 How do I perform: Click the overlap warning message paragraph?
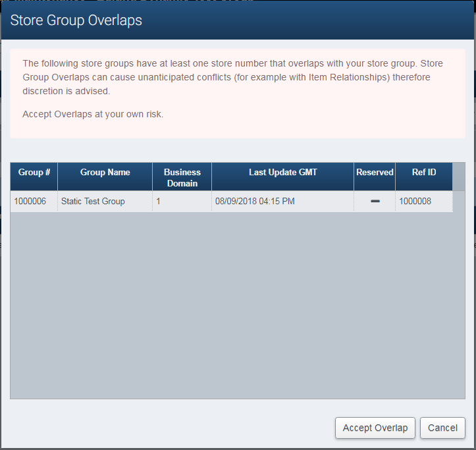(x=232, y=77)
